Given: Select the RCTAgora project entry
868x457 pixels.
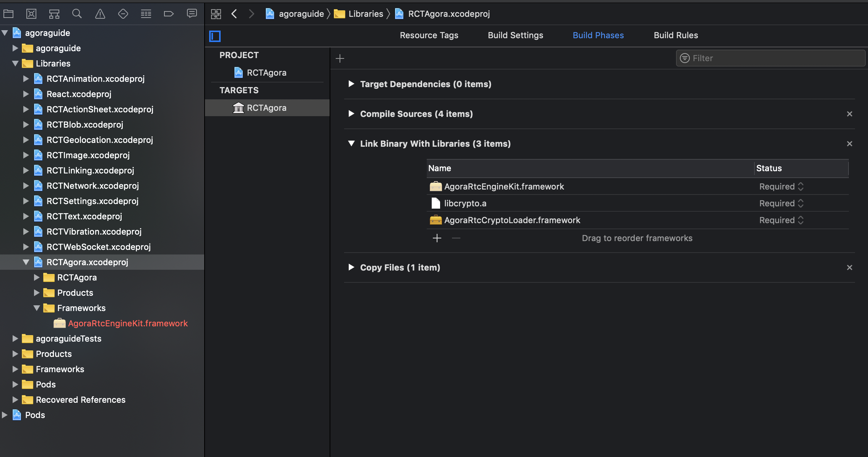Looking at the screenshot, I should click(267, 73).
